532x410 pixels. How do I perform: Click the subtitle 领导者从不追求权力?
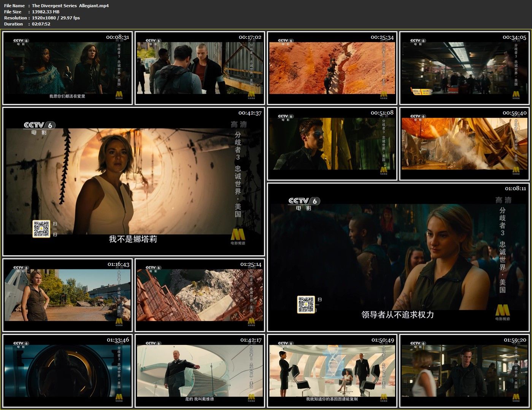[x=398, y=315]
